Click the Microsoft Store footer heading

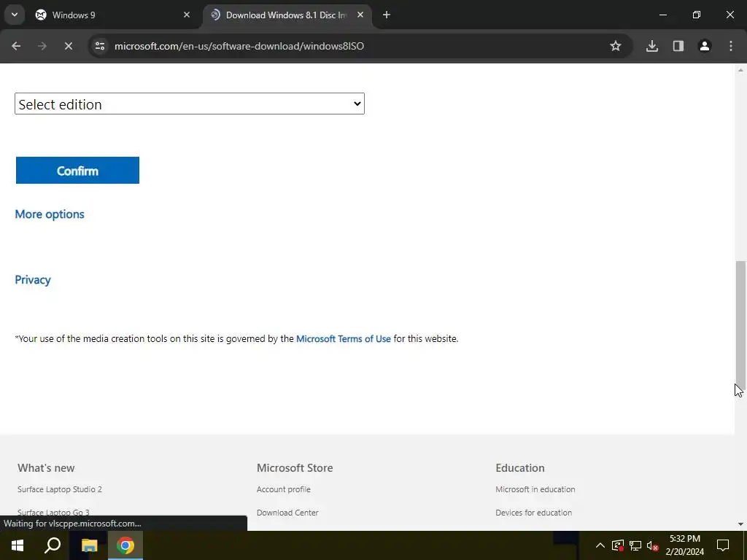295,467
